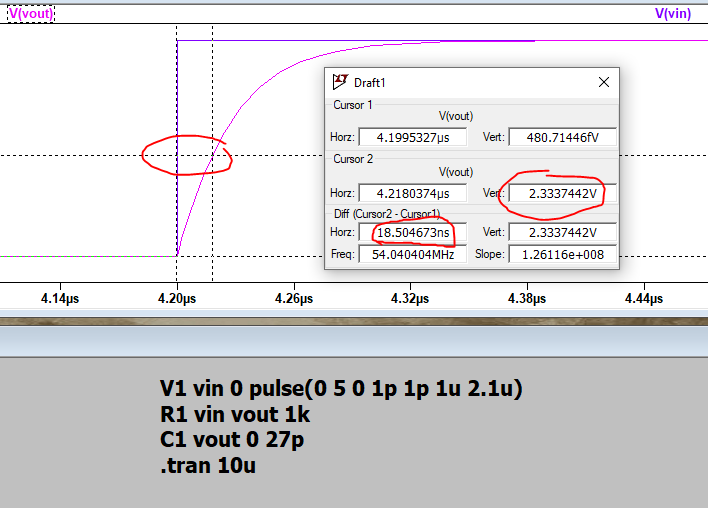The height and width of the screenshot is (508, 708).
Task: Click the V1 pulse source netlist line
Action: 341,388
